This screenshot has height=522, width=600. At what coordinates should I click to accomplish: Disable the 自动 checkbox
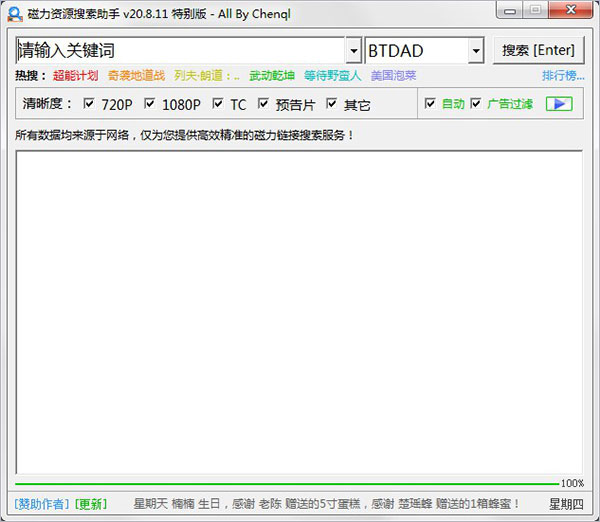(430, 103)
